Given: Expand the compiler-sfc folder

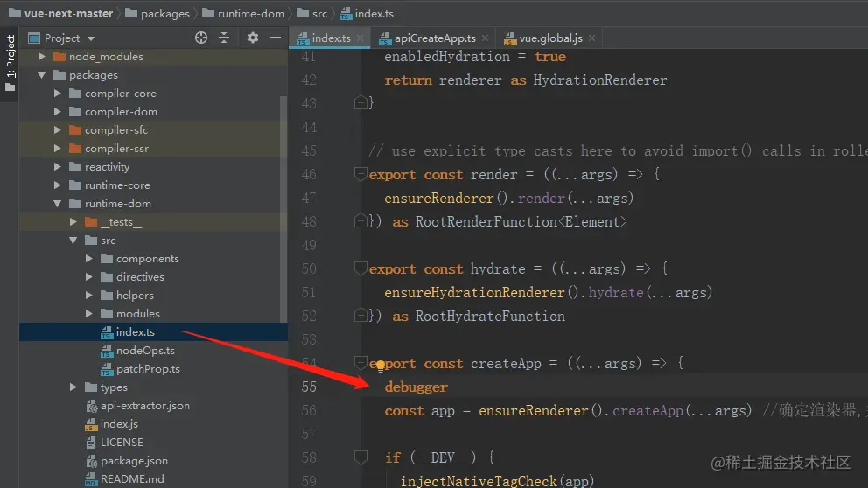Looking at the screenshot, I should click(x=57, y=130).
